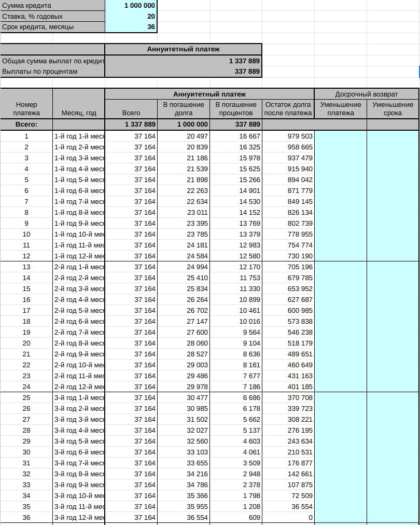Select payment number 13 cell

point(26,267)
